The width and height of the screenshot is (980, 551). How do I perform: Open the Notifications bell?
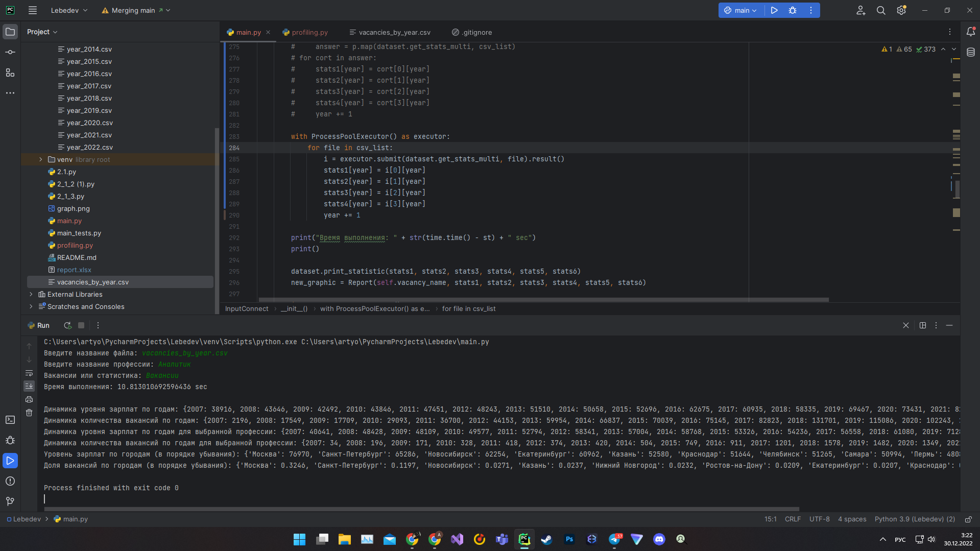pos(971,32)
